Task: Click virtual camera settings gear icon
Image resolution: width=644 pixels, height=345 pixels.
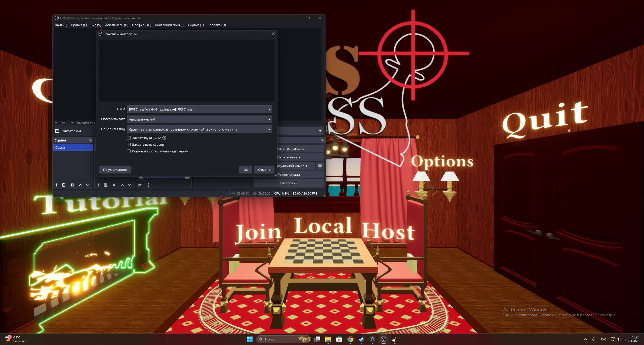Action: click(320, 166)
